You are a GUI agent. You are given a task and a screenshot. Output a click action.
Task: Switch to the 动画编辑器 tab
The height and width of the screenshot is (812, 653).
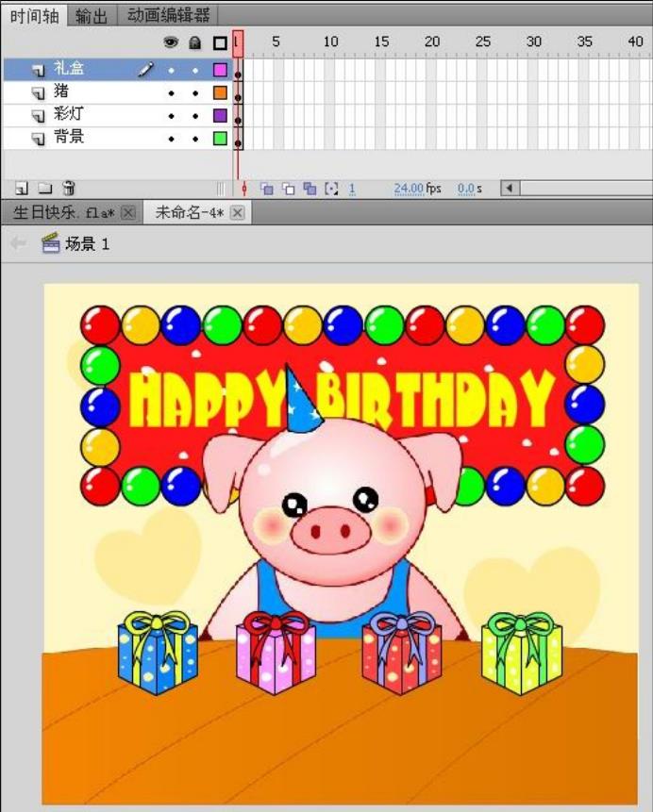click(168, 15)
